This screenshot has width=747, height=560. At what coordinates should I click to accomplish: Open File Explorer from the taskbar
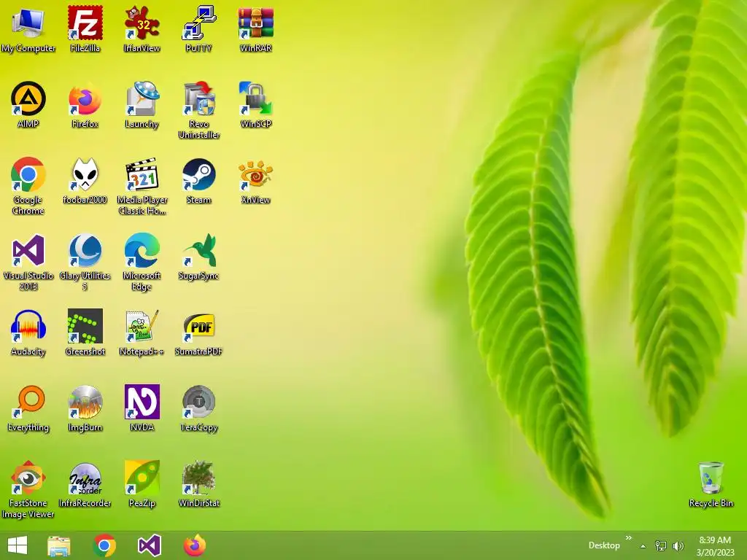(x=59, y=545)
